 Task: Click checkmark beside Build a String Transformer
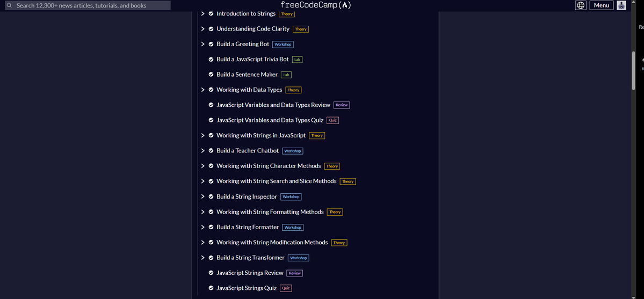pos(211,258)
